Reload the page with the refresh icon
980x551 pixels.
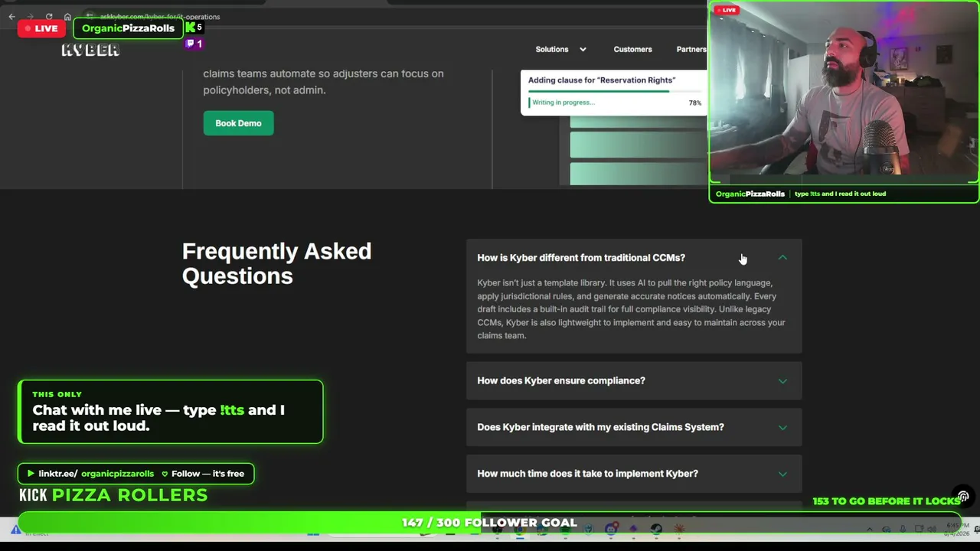point(49,16)
